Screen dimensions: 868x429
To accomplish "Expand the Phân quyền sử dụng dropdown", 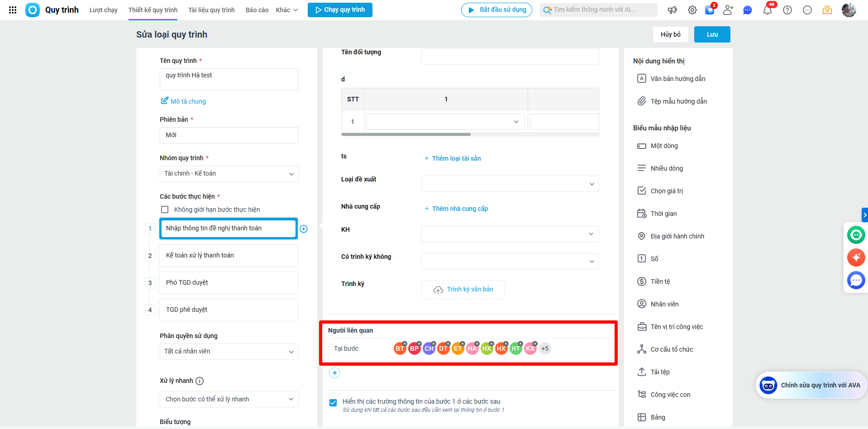I will (229, 352).
